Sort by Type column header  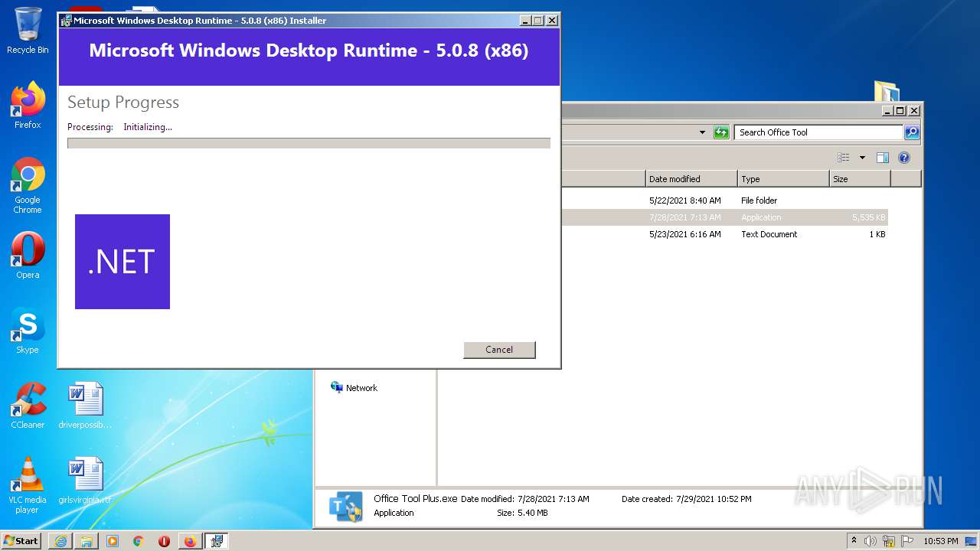click(x=783, y=179)
